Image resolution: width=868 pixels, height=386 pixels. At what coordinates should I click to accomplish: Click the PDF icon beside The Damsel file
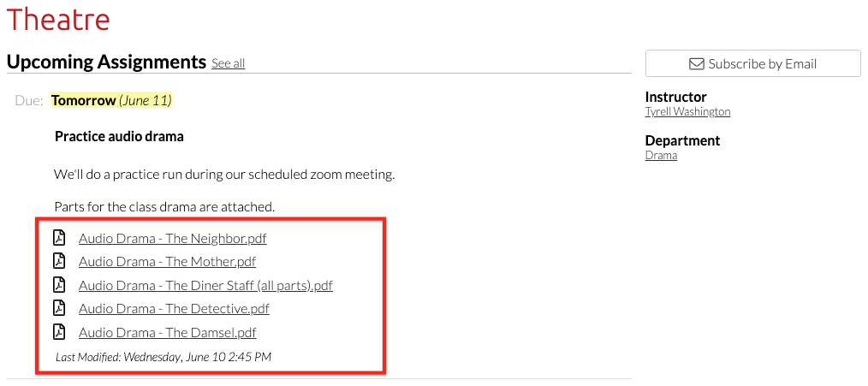click(60, 332)
